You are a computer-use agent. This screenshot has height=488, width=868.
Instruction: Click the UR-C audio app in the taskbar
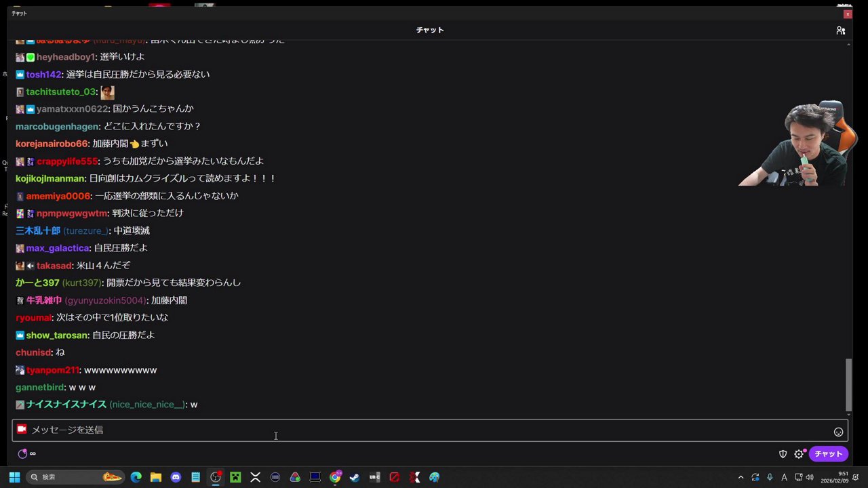coord(374,477)
